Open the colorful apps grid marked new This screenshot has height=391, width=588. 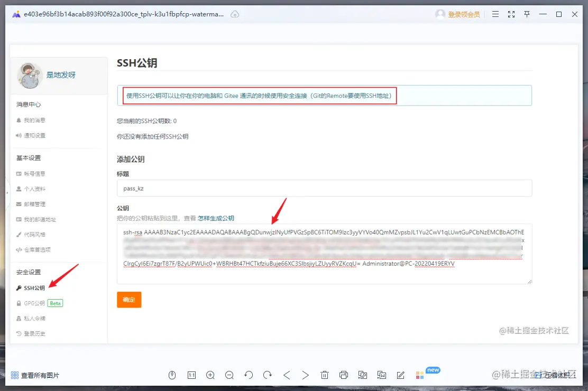pos(420,375)
